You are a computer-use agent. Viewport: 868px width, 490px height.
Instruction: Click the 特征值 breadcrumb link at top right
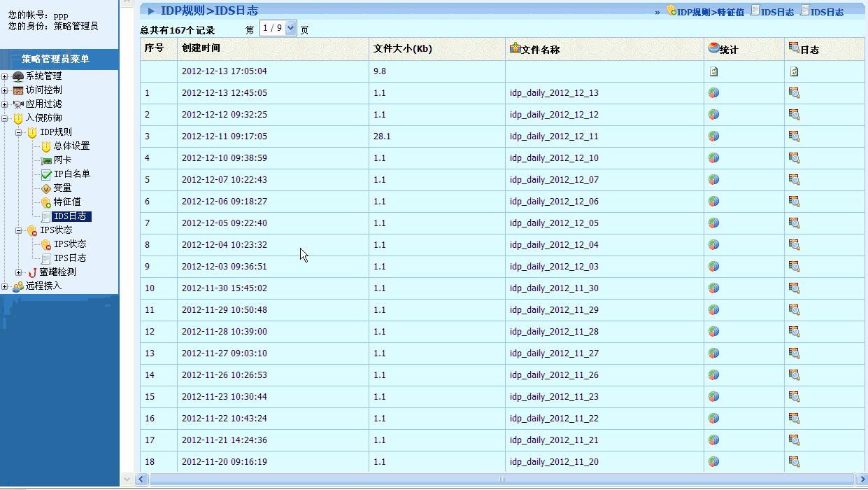(731, 12)
